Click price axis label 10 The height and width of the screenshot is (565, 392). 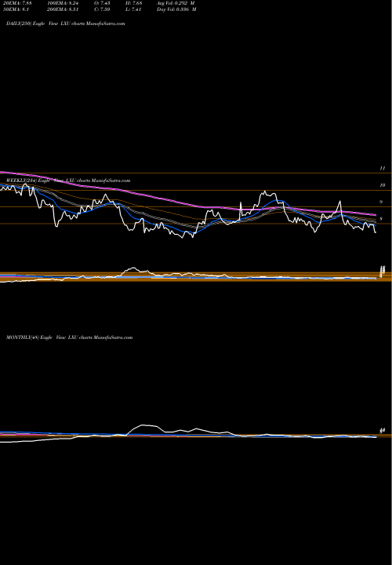(x=383, y=185)
